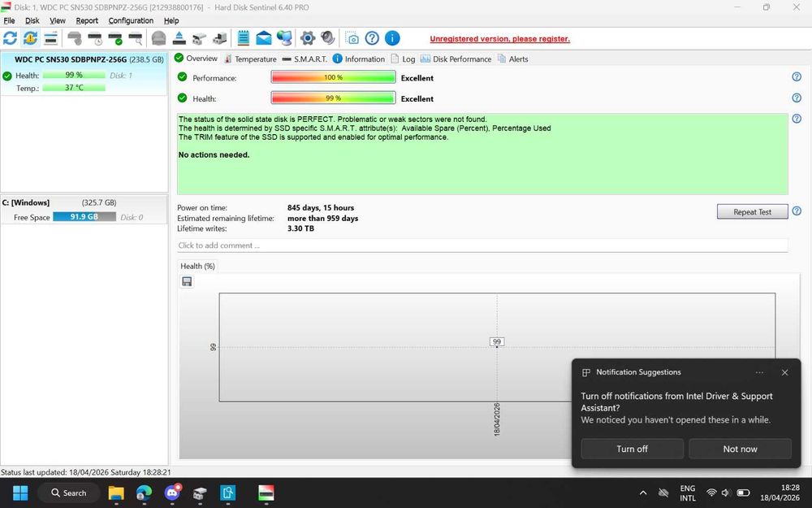The image size is (812, 508).
Task: Open the Windows Start menu
Action: (20, 493)
